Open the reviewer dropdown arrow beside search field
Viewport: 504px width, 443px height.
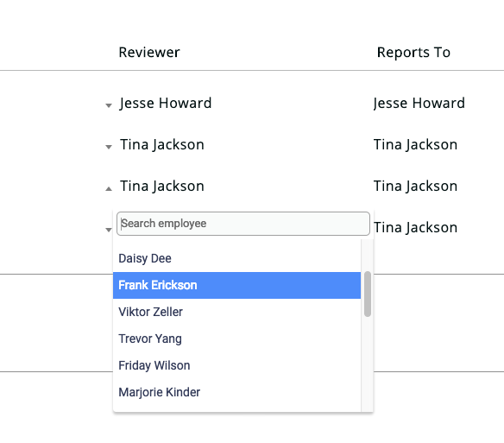(x=109, y=230)
